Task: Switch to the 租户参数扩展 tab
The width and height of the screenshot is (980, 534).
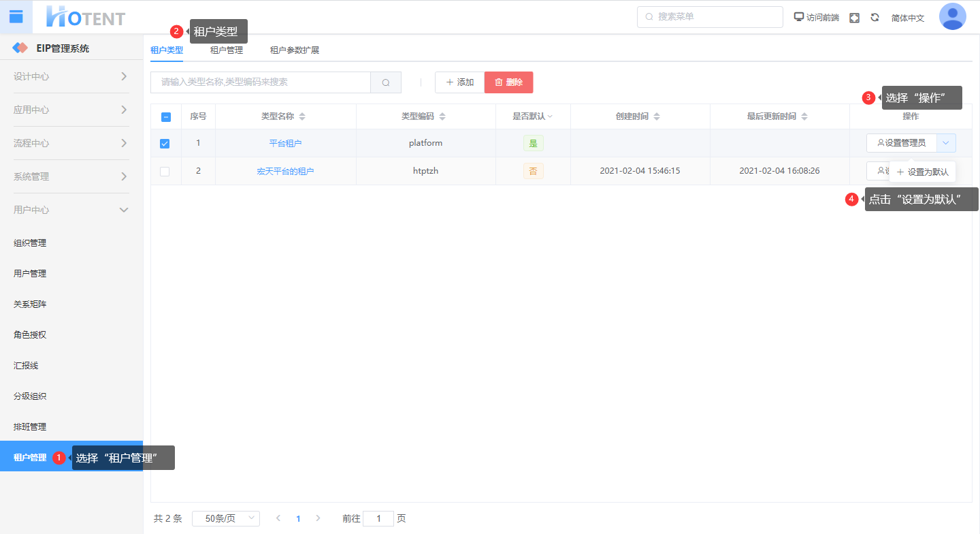Action: pyautogui.click(x=294, y=50)
